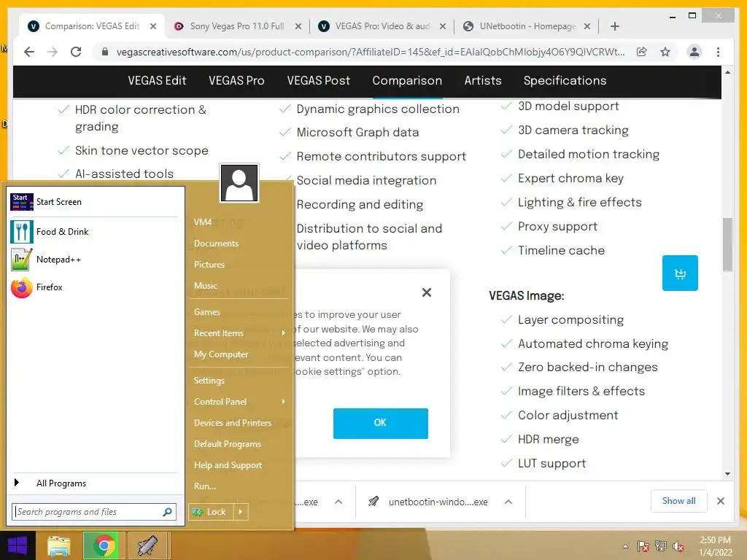The image size is (747, 560).
Task: Click the page vertical scrollbar thumb
Action: coord(727,245)
